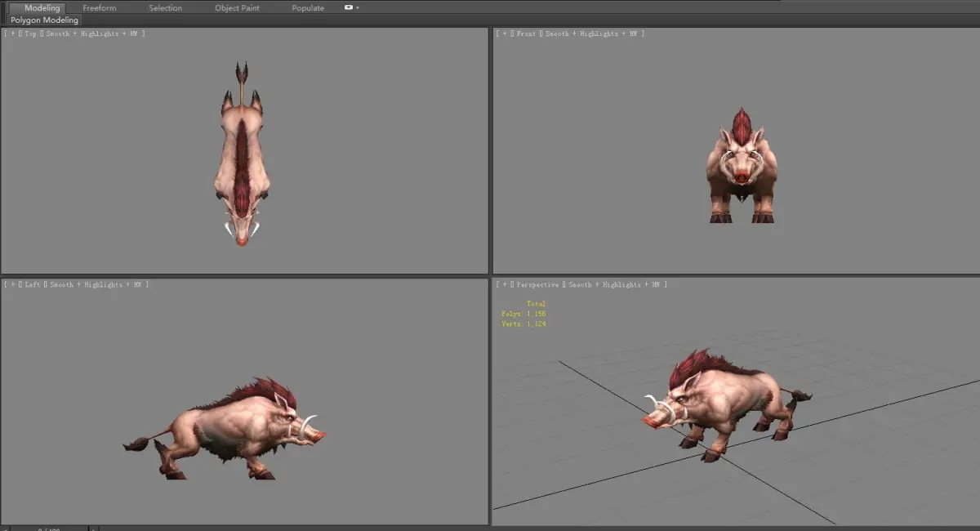Select the boar model in Left viewport
Image resolution: width=980 pixels, height=531 pixels.
point(237,429)
